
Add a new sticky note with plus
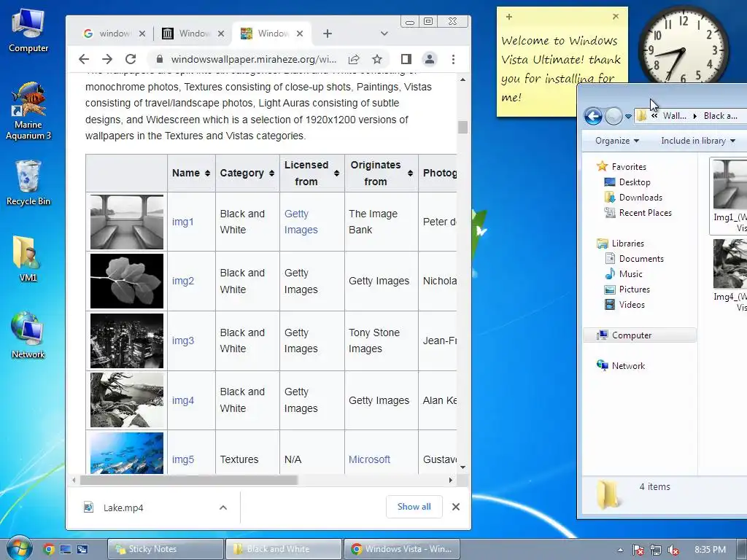508,17
